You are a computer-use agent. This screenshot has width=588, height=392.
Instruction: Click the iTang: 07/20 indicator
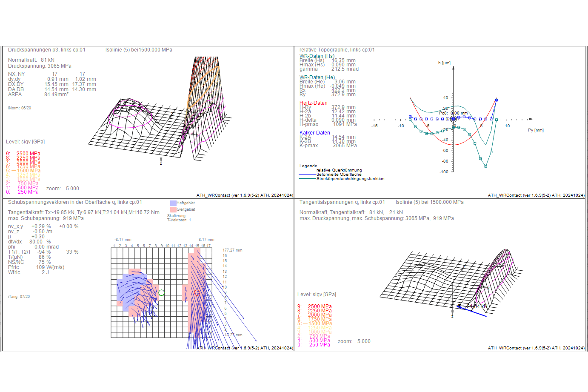(19, 297)
